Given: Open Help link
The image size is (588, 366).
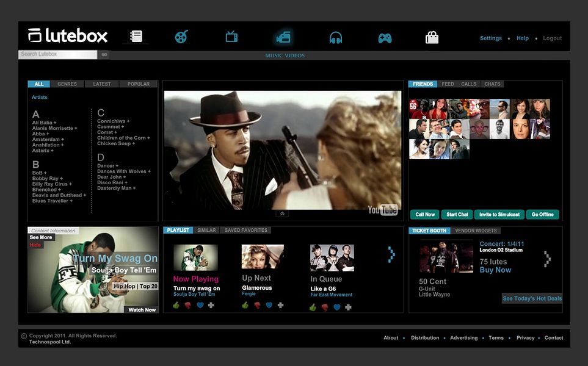Looking at the screenshot, I should point(523,38).
